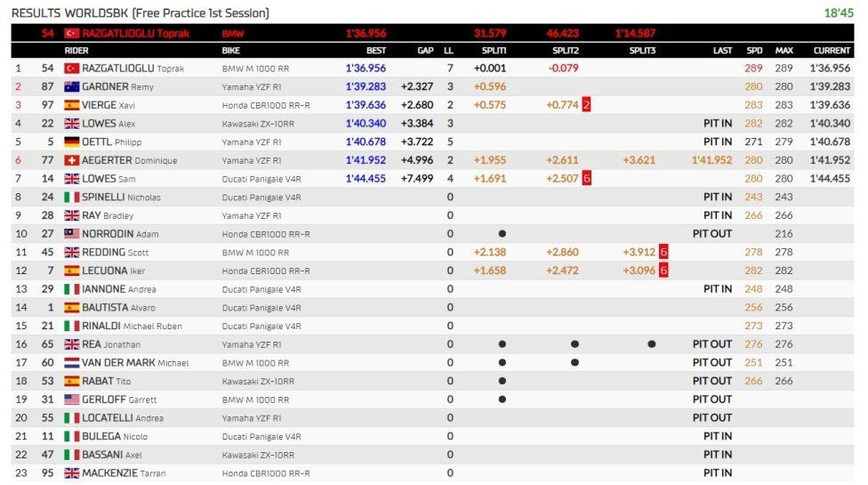Screen dimensions: 868x485
Task: Click the Australian flag next to GARDNER Remy
Action: 71,87
